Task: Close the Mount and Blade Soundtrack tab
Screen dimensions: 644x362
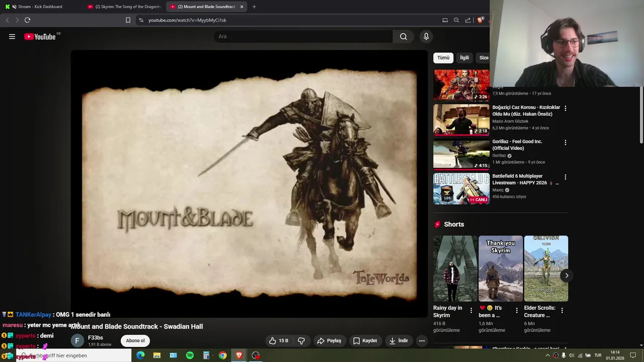Action: 242,7
